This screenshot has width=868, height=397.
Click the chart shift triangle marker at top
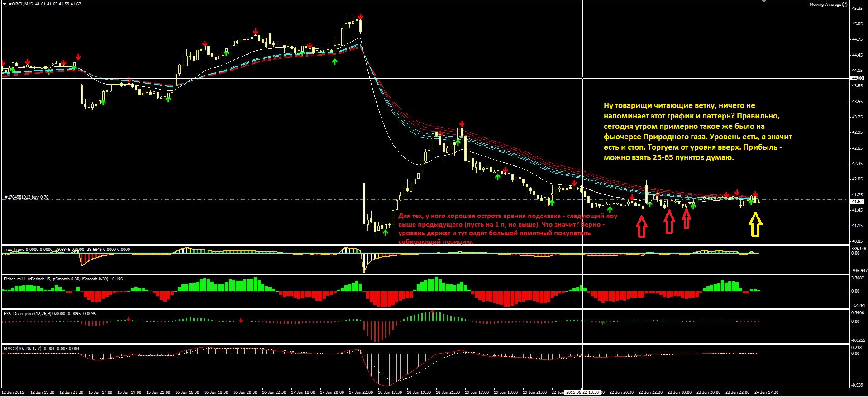click(764, 2)
